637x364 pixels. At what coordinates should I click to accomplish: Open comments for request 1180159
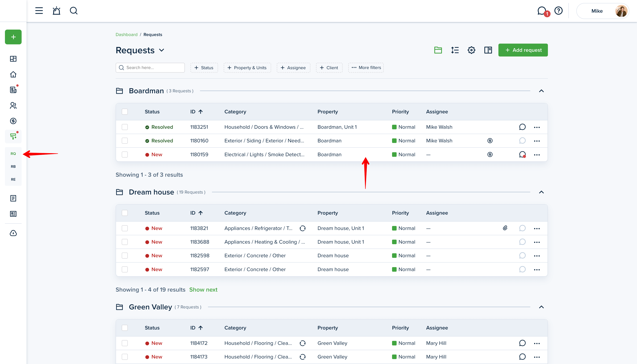pos(522,155)
